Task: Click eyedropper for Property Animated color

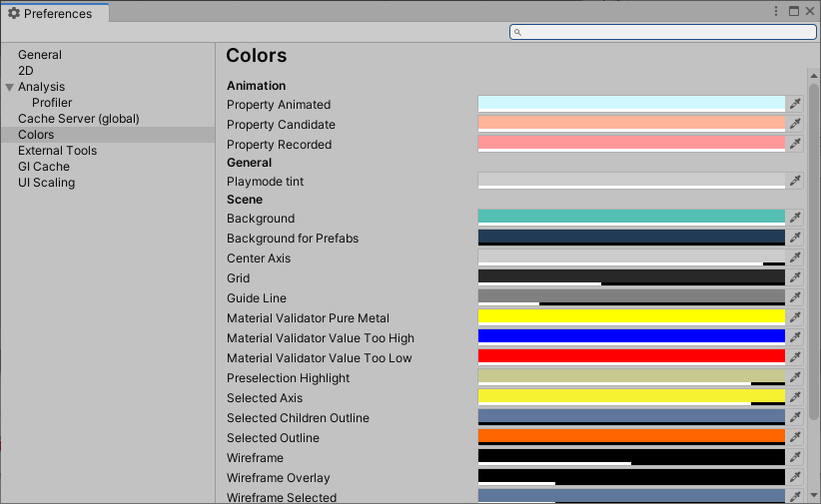Action: coord(795,104)
